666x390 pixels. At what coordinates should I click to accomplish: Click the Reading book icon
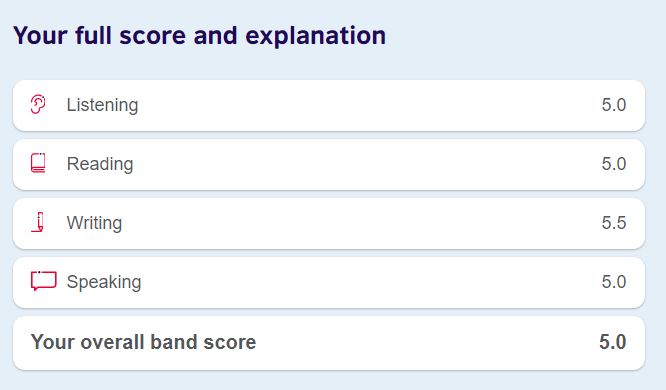[x=38, y=163]
